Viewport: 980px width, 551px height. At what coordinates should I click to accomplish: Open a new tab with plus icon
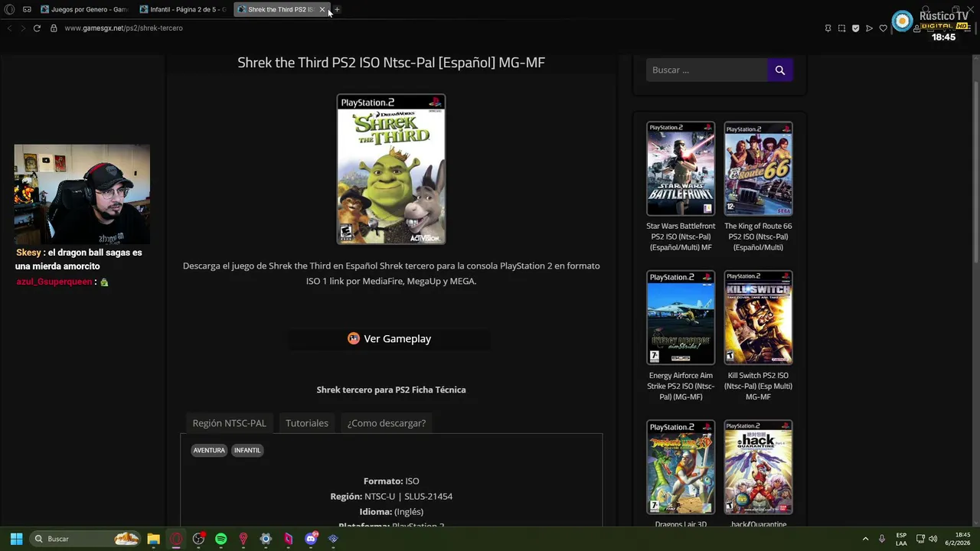pyautogui.click(x=337, y=9)
